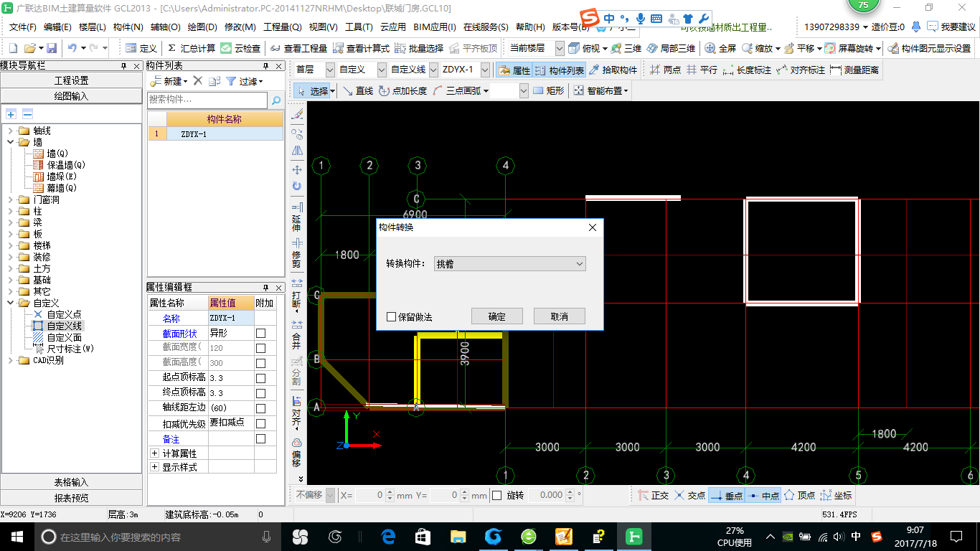The image size is (980, 551).
Task: Click the save file icon
Action: coord(52,48)
